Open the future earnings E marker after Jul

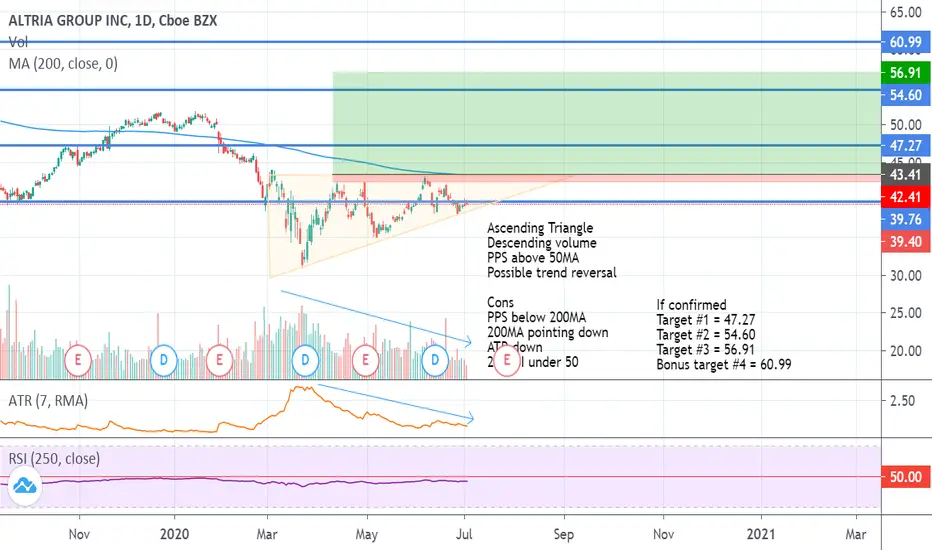coord(507,360)
